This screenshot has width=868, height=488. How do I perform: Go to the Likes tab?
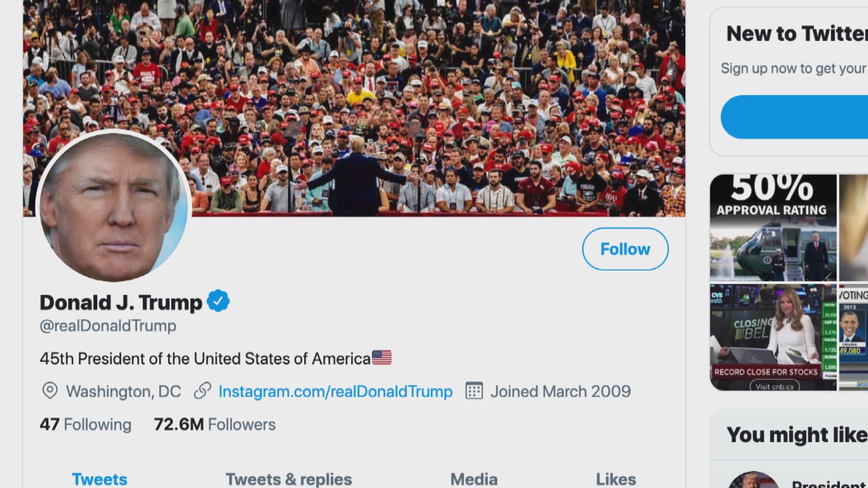coord(616,479)
